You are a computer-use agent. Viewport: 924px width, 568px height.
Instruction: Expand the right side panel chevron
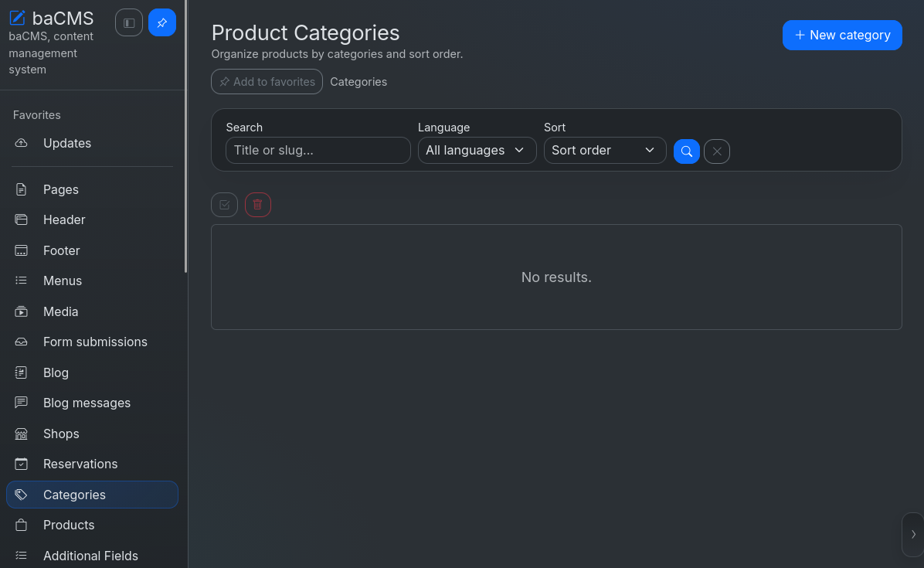click(913, 535)
